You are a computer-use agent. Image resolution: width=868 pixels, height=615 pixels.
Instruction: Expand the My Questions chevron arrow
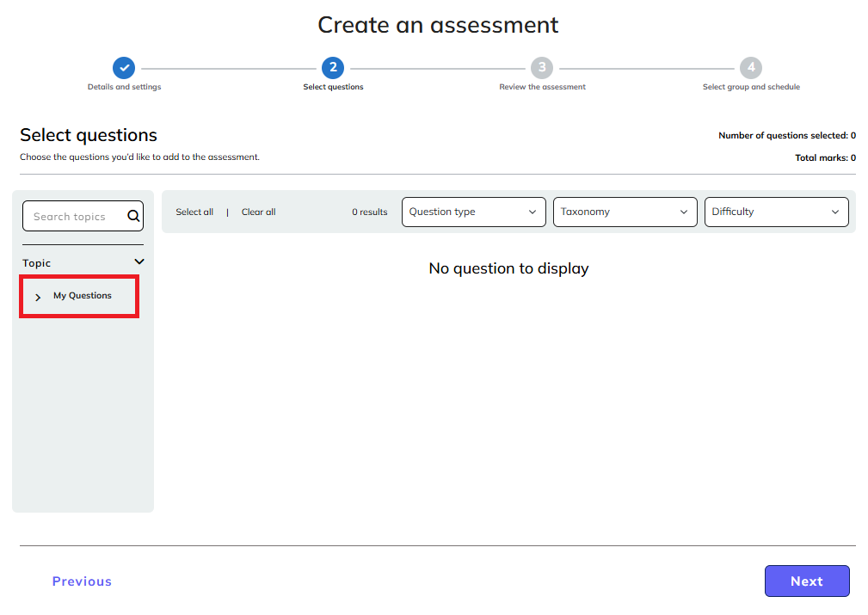coord(38,298)
